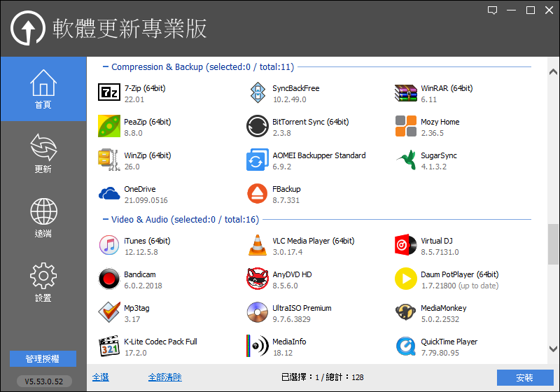The width and height of the screenshot is (560, 392).
Task: Click the app logo arrow icon
Action: click(x=28, y=28)
